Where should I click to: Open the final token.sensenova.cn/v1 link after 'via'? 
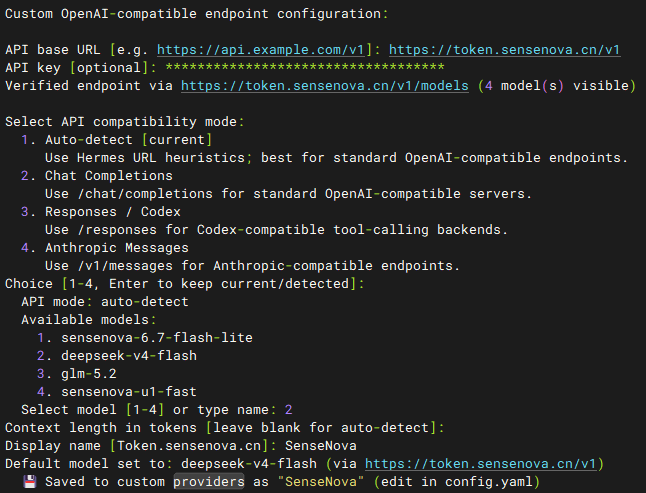481,464
